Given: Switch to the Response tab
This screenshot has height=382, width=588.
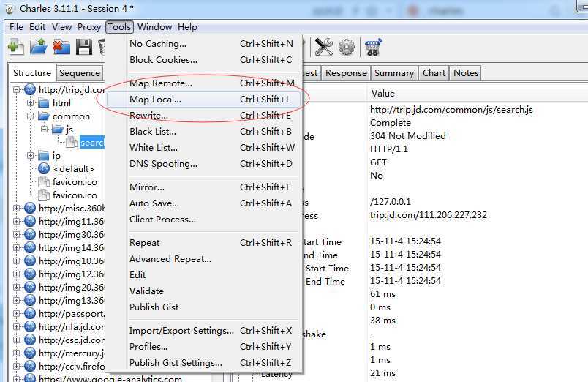Looking at the screenshot, I should point(346,72).
